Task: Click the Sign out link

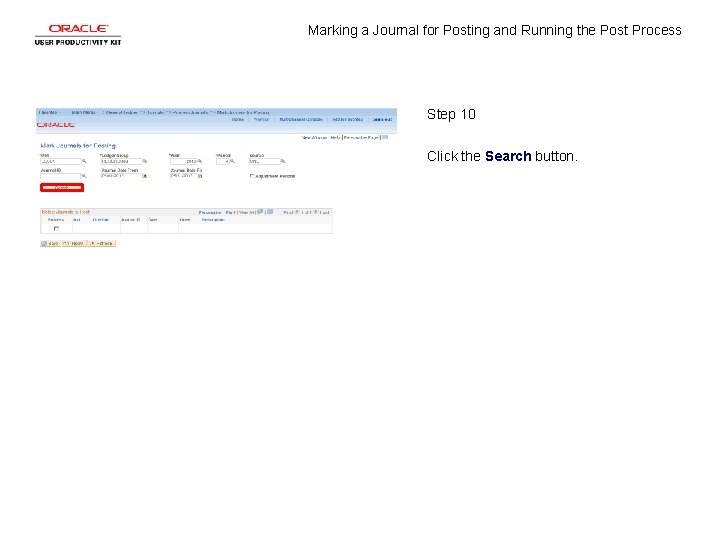Action: (382, 119)
